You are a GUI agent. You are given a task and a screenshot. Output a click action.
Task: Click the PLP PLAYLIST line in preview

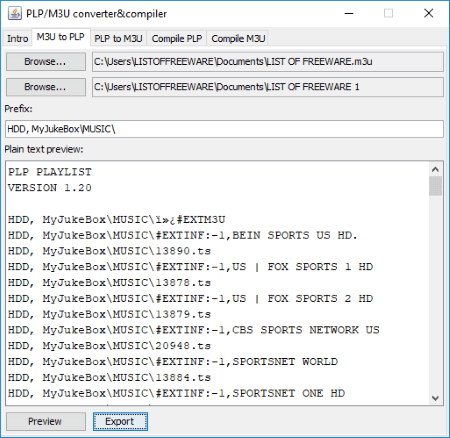(x=50, y=172)
